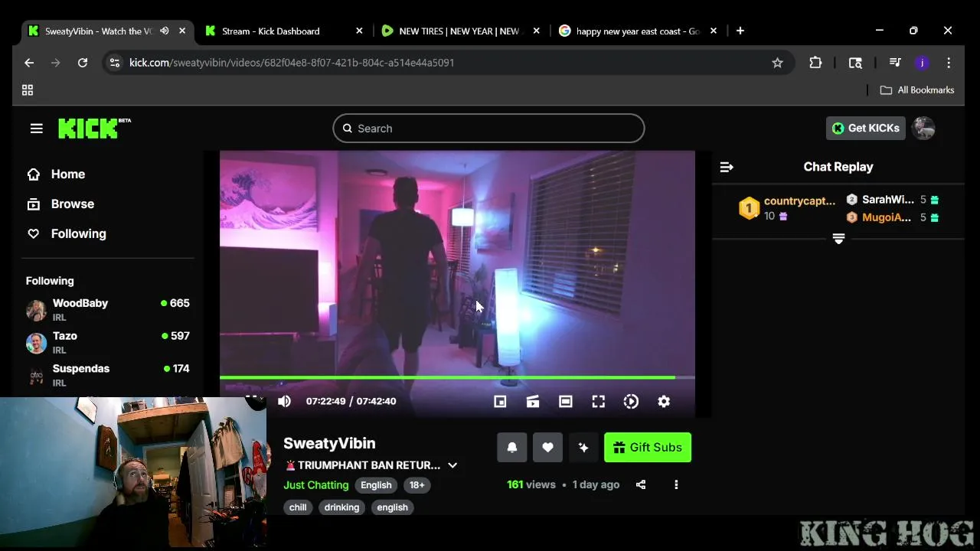Open the Chrome profile avatar

pos(922,63)
